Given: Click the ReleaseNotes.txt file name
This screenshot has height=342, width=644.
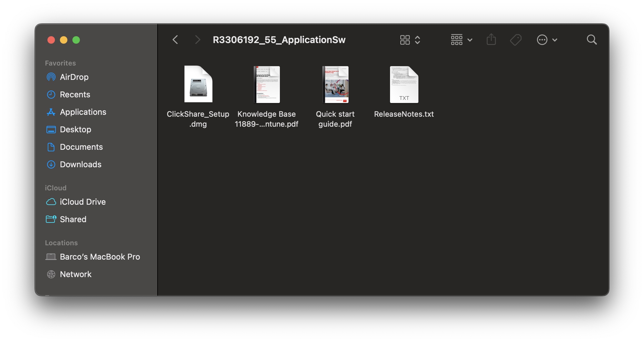Looking at the screenshot, I should (404, 114).
